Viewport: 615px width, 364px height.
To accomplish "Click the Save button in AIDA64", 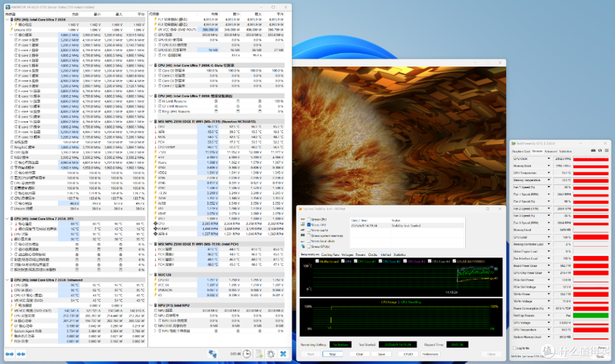I will click(x=381, y=354).
